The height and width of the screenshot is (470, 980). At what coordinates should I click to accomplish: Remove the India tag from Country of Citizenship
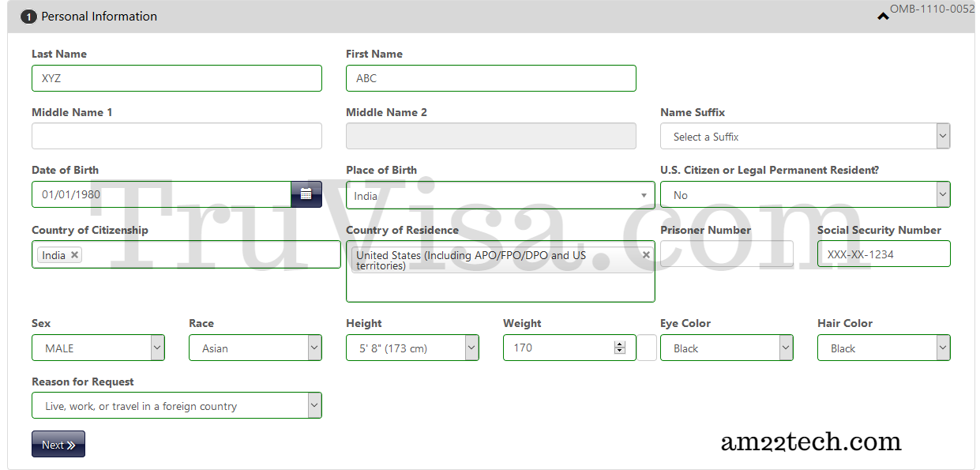[x=75, y=255]
